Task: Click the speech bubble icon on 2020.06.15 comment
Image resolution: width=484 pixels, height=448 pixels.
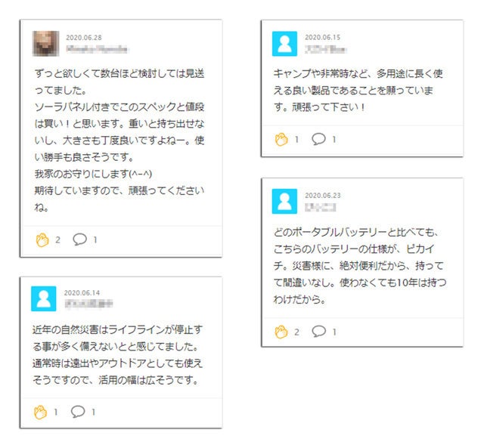Action: click(x=318, y=139)
